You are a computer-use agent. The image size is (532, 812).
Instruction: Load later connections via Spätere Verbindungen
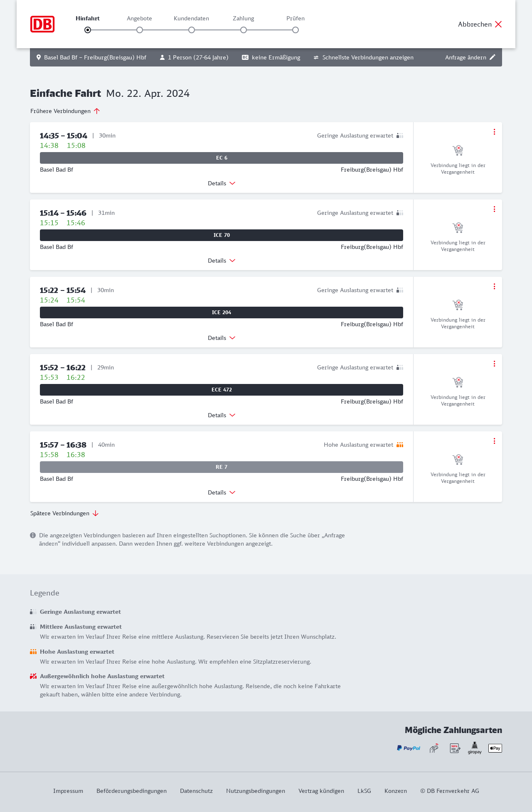[x=64, y=513]
